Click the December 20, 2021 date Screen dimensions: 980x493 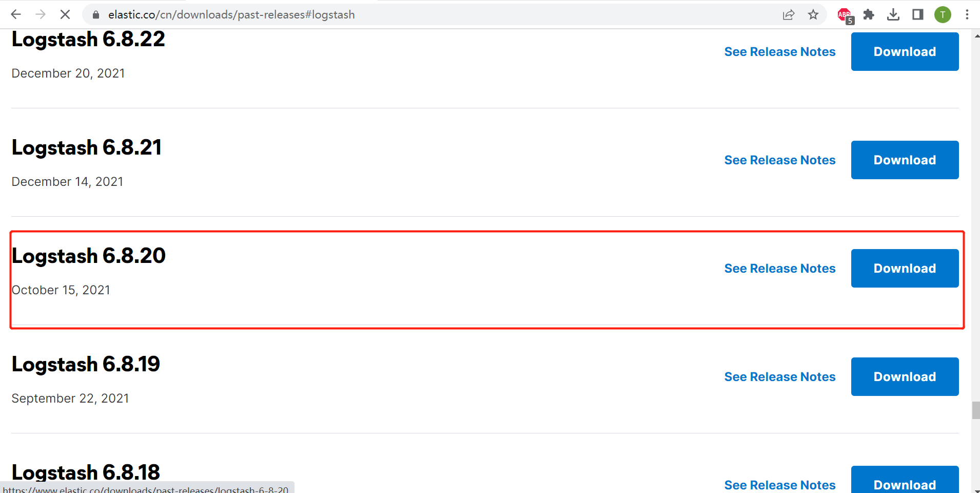click(x=68, y=73)
